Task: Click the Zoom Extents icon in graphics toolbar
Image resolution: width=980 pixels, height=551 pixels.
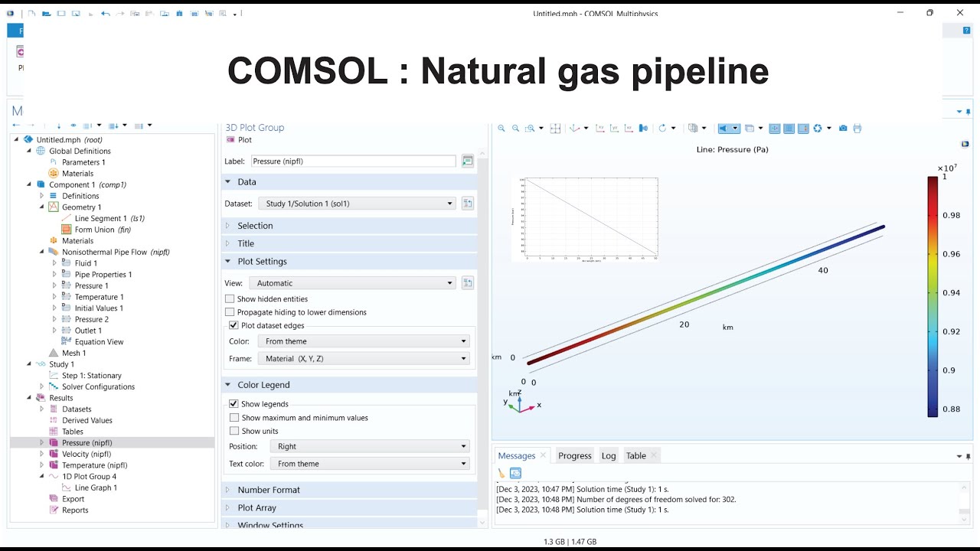Action: (556, 128)
